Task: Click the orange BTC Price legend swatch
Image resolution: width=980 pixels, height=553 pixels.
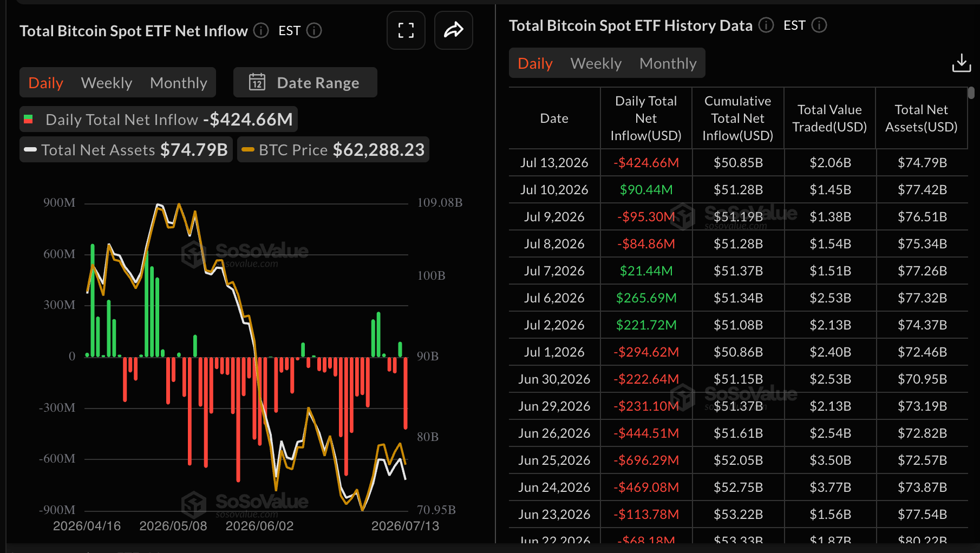Action: (248, 150)
